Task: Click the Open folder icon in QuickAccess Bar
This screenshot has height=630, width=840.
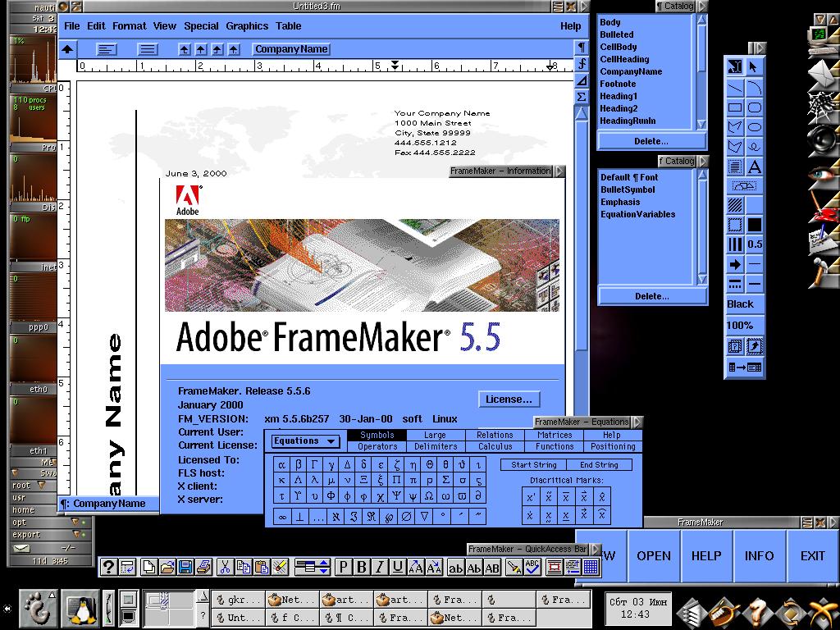Action: pyautogui.click(x=167, y=567)
